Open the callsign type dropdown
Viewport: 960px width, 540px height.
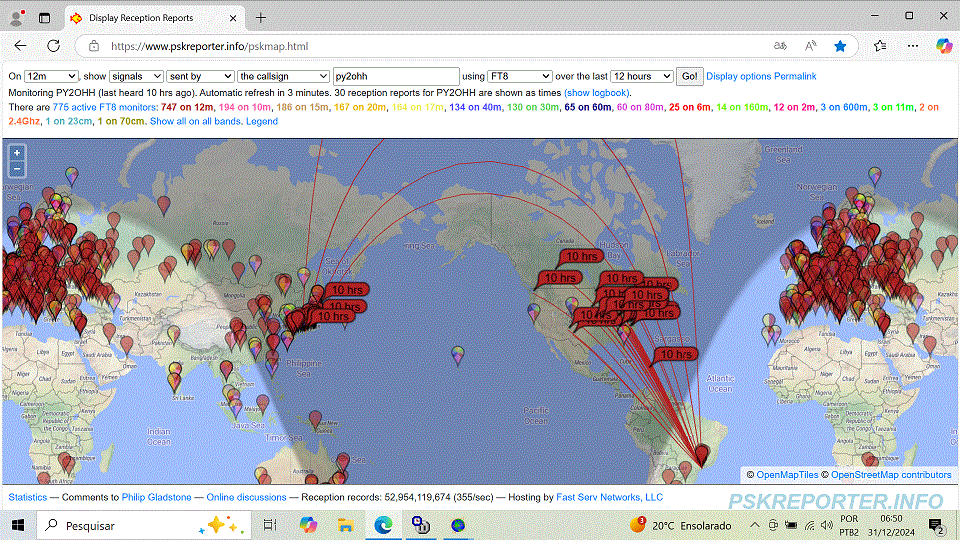pos(283,76)
